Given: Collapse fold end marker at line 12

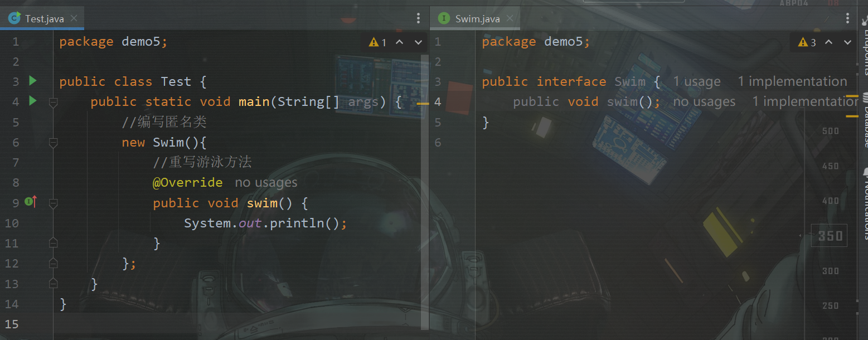Looking at the screenshot, I should pyautogui.click(x=53, y=263).
